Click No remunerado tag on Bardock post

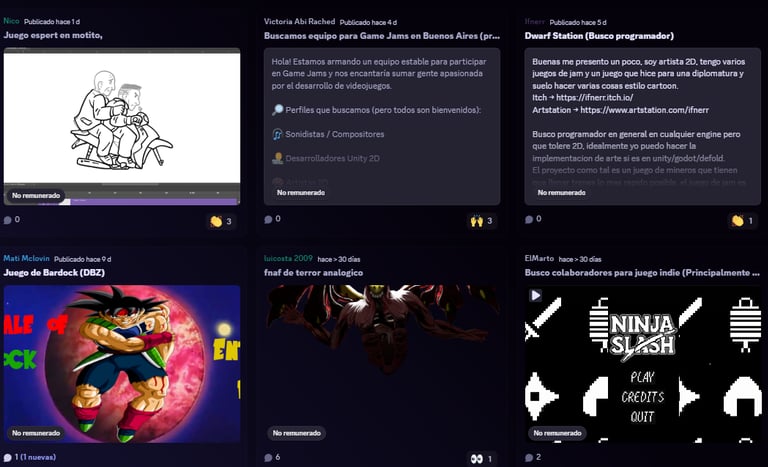[x=36, y=433]
